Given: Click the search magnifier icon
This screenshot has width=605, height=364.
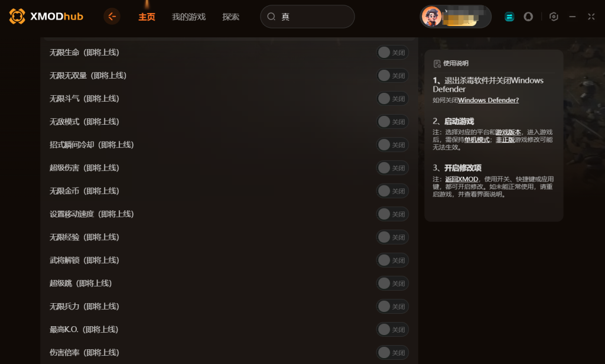Looking at the screenshot, I should point(271,16).
